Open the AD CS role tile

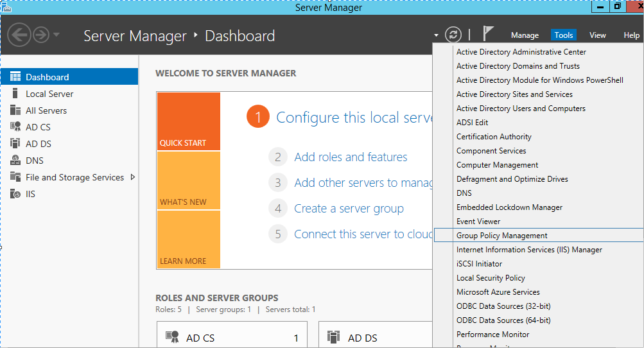click(232, 338)
